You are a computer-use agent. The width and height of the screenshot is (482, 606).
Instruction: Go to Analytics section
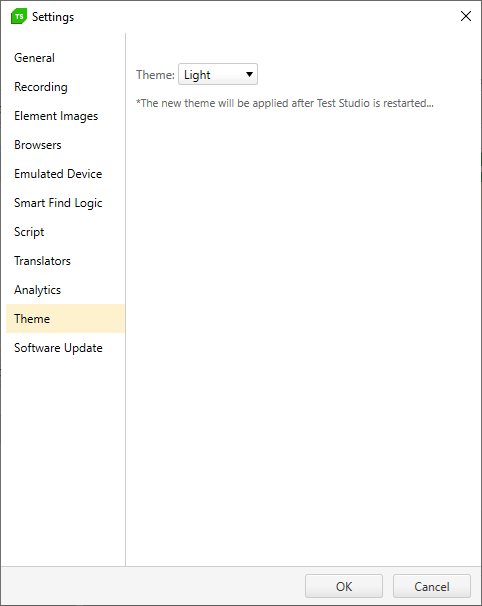[x=65, y=289]
